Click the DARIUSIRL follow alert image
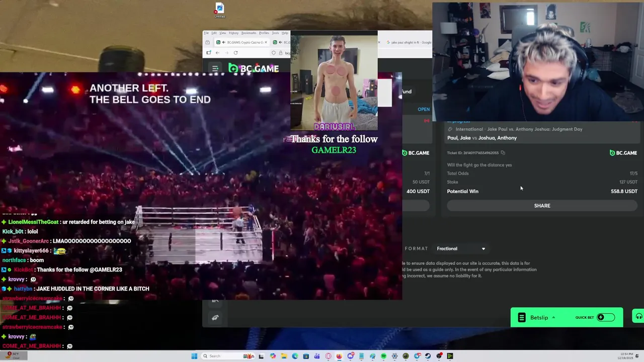The width and height of the screenshot is (644, 362). click(334, 80)
